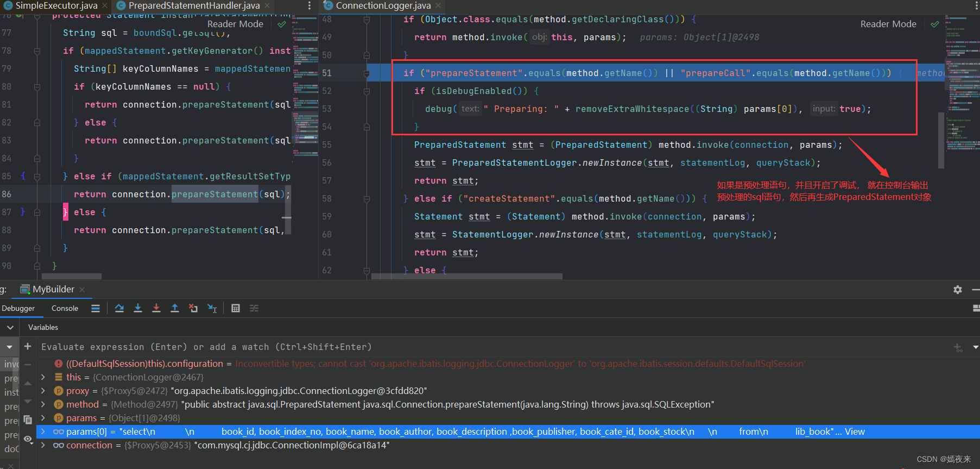Click the View link for params[0] value
980x469 pixels.
point(854,432)
